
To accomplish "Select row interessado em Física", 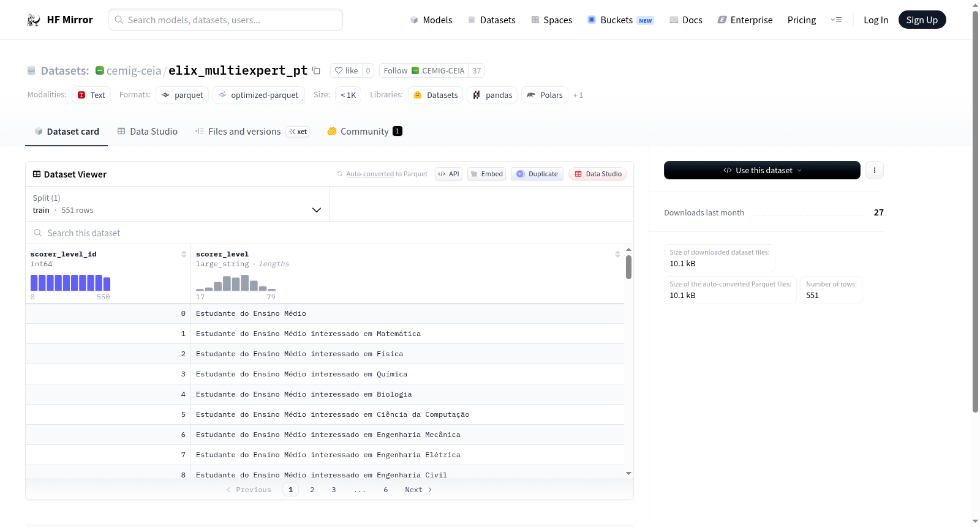I will [325, 354].
